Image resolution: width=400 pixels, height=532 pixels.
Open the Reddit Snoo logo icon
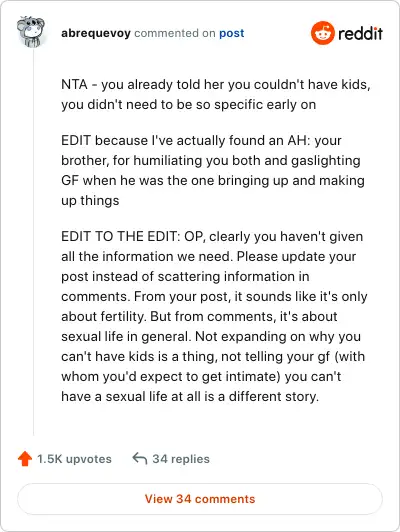(x=323, y=33)
